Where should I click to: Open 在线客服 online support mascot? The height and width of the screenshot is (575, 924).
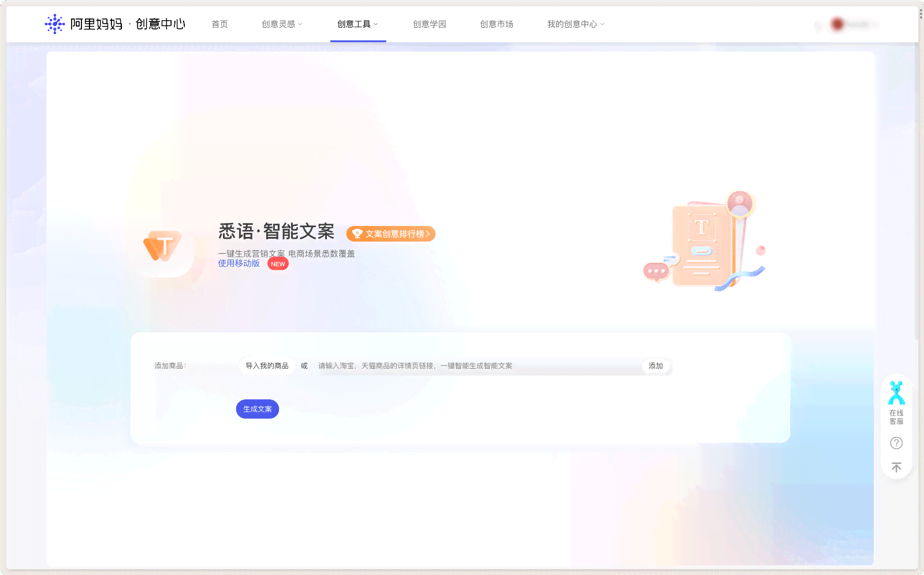[x=896, y=403]
